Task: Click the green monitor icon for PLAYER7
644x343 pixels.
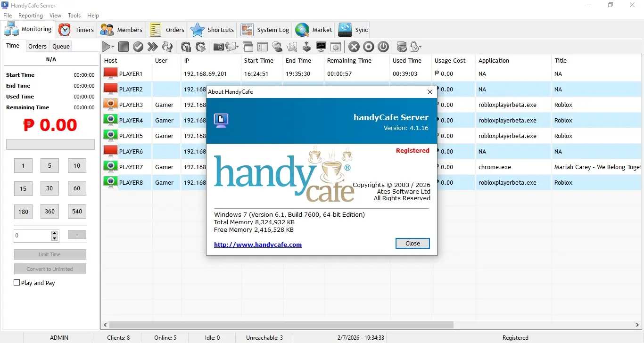Action: [110, 167]
